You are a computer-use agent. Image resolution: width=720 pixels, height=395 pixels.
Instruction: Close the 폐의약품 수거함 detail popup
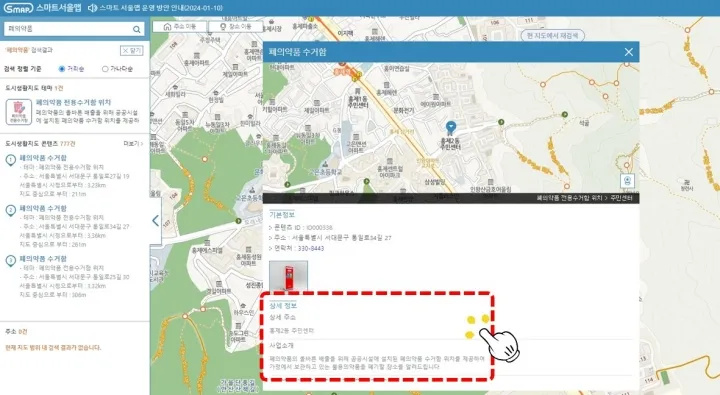pyautogui.click(x=629, y=52)
